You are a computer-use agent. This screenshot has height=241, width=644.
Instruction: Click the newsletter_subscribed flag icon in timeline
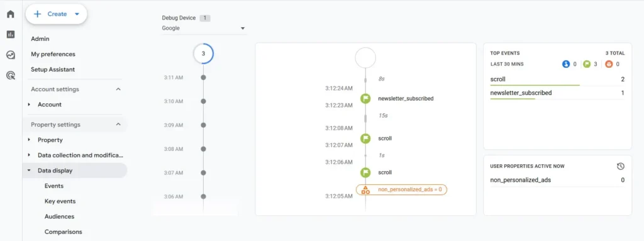pos(365,99)
